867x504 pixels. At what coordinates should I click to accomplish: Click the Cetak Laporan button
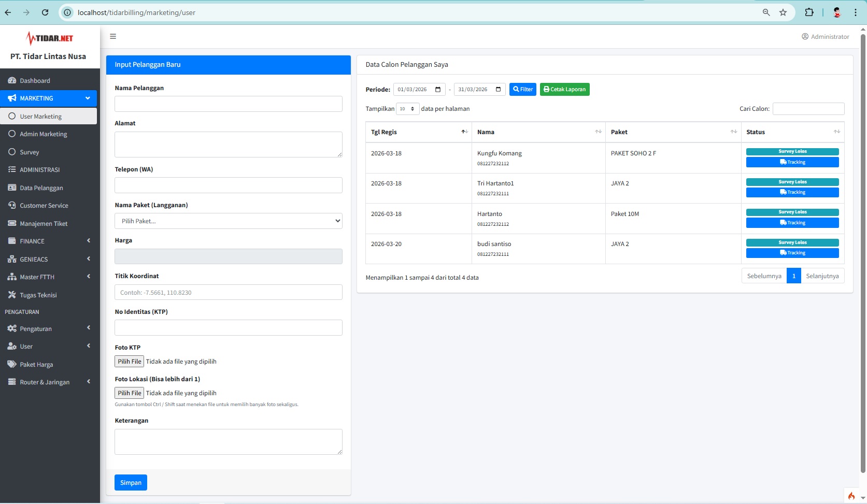tap(564, 89)
